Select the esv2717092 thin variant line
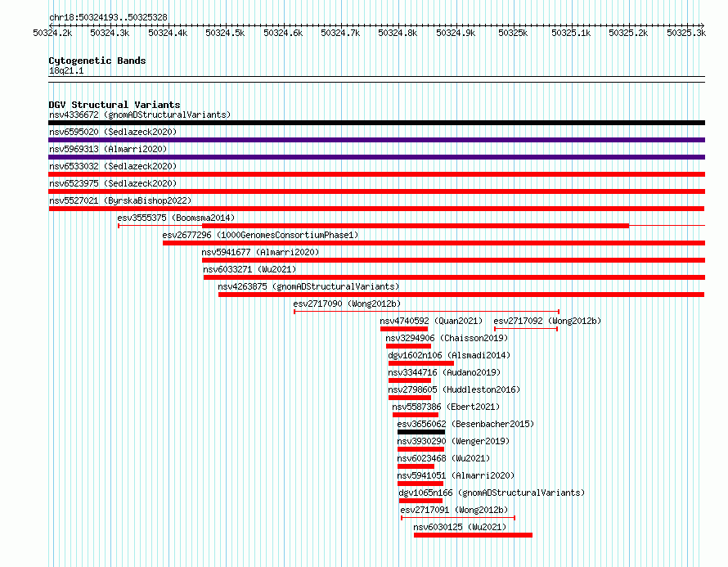This screenshot has height=567, width=728. click(526, 329)
